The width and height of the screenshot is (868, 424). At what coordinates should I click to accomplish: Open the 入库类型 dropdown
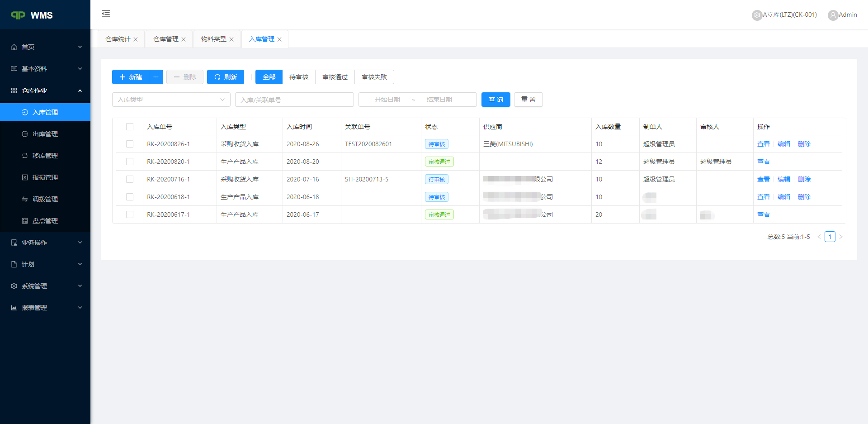171,100
